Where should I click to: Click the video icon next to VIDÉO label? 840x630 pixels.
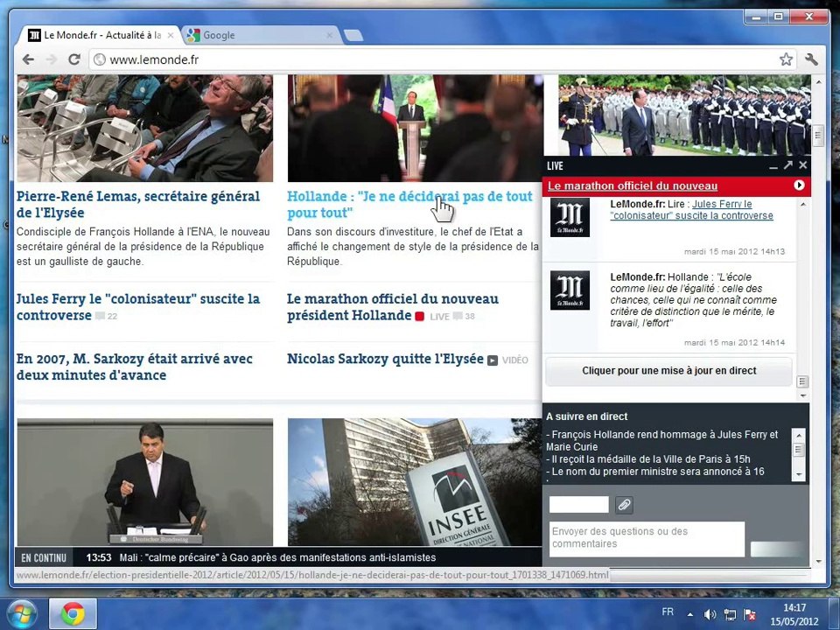point(493,360)
